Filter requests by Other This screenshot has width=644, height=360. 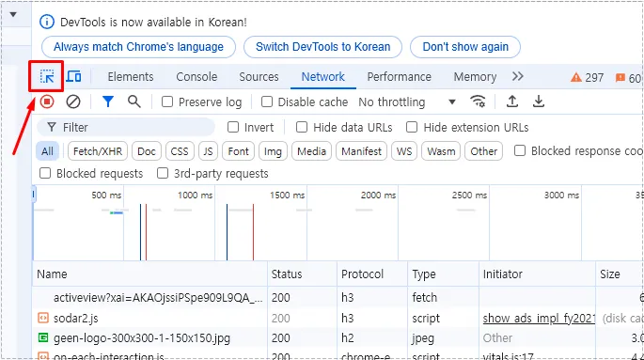pos(484,151)
